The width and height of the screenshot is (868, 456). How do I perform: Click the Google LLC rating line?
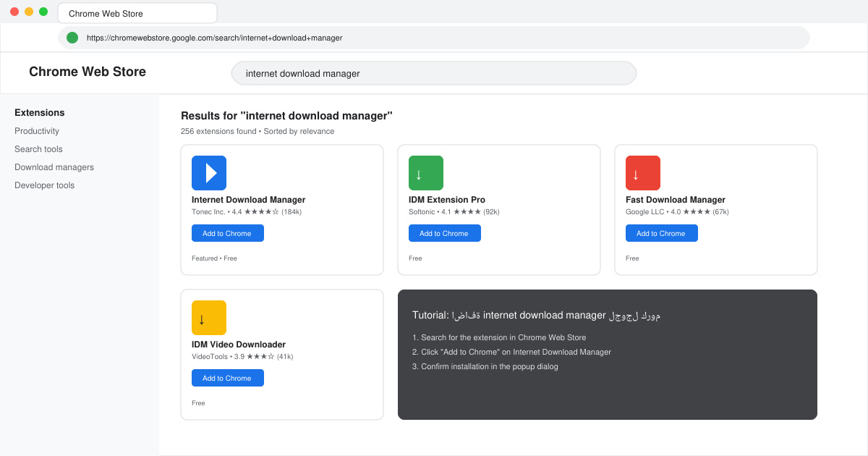pos(677,212)
